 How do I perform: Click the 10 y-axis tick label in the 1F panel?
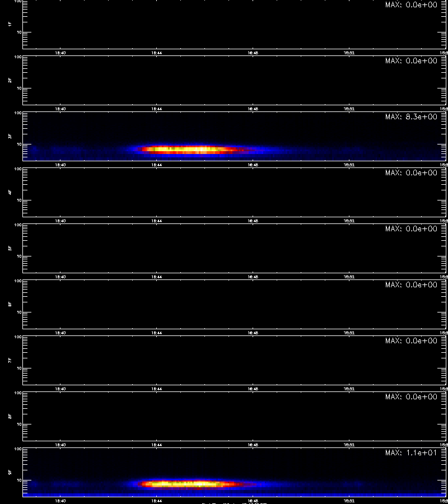click(20, 32)
